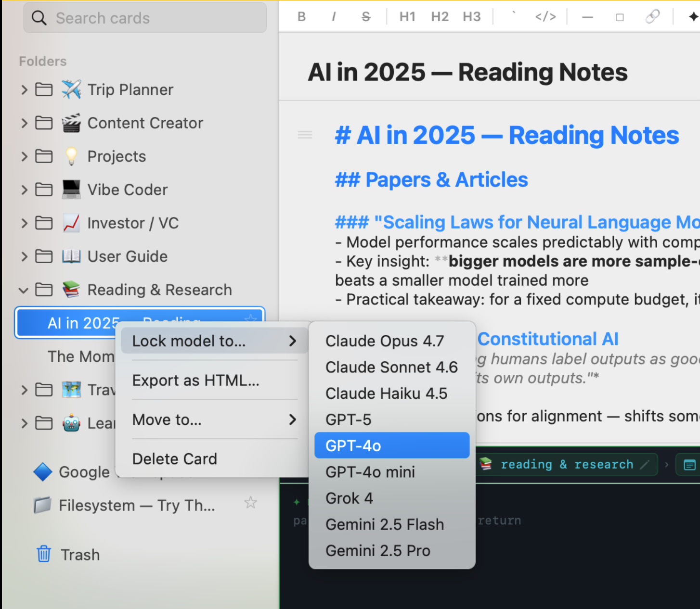700x609 pixels.
Task: Click the AI sparkle icon in toolbar
Action: [x=693, y=17]
